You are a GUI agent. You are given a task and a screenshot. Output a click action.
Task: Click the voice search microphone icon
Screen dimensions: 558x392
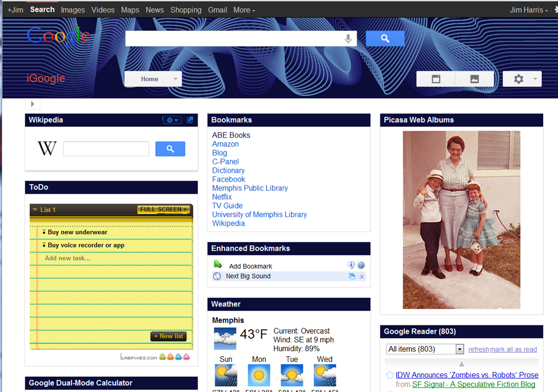pos(348,39)
